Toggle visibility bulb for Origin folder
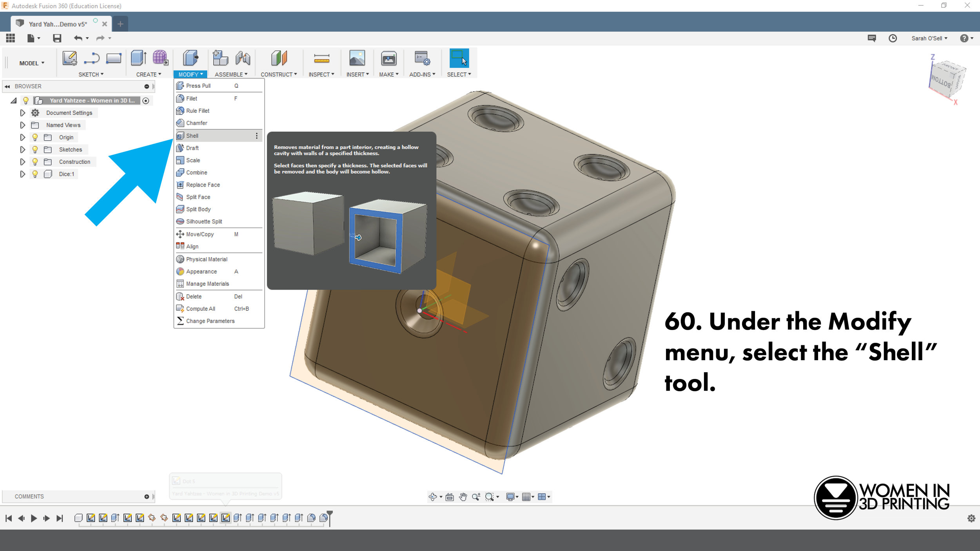980x551 pixels. pyautogui.click(x=35, y=137)
